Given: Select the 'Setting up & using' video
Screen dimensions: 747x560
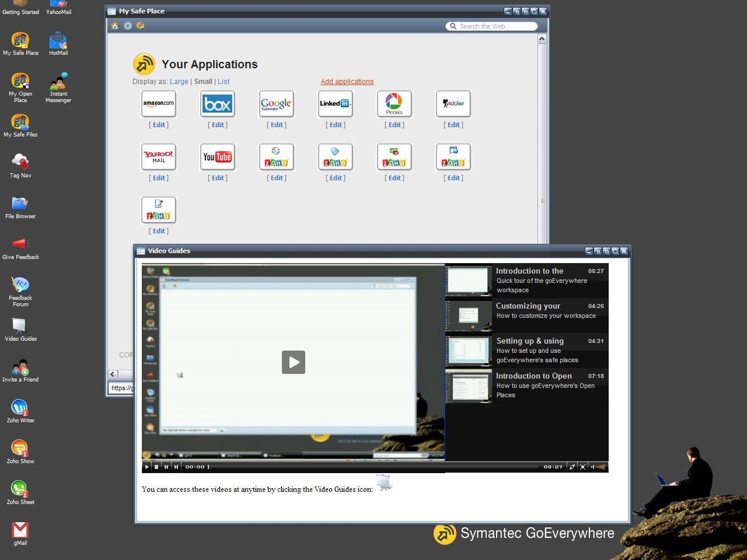Looking at the screenshot, I should pos(527,351).
